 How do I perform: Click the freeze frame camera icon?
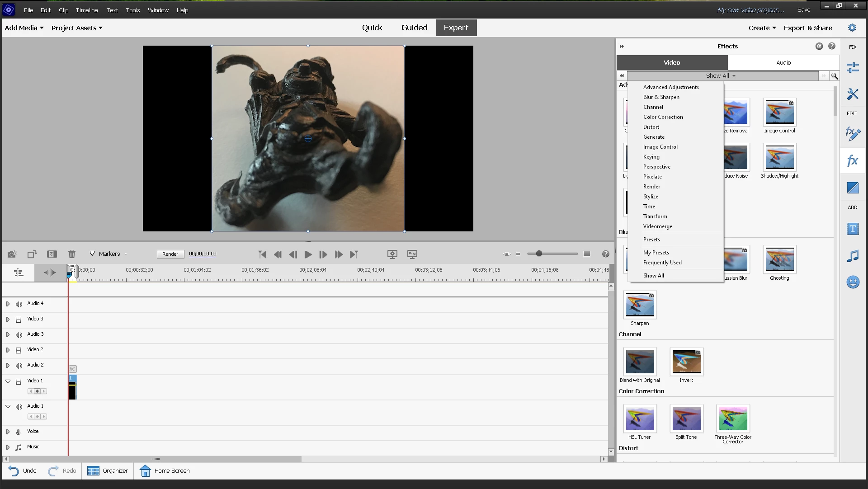[12, 254]
